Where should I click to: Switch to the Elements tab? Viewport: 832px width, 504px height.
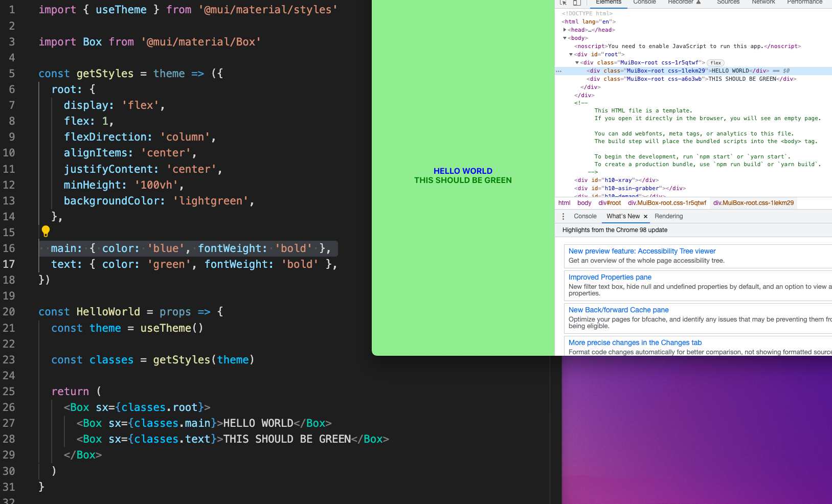[609, 2]
